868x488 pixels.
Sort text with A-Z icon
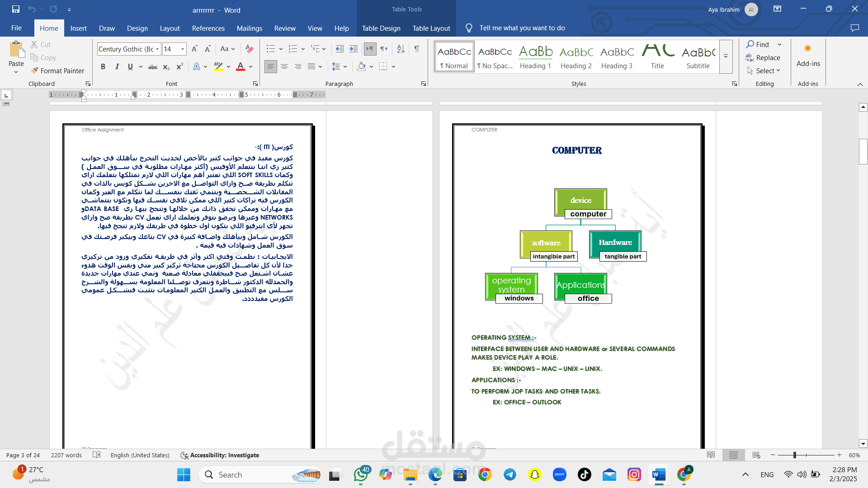401,49
